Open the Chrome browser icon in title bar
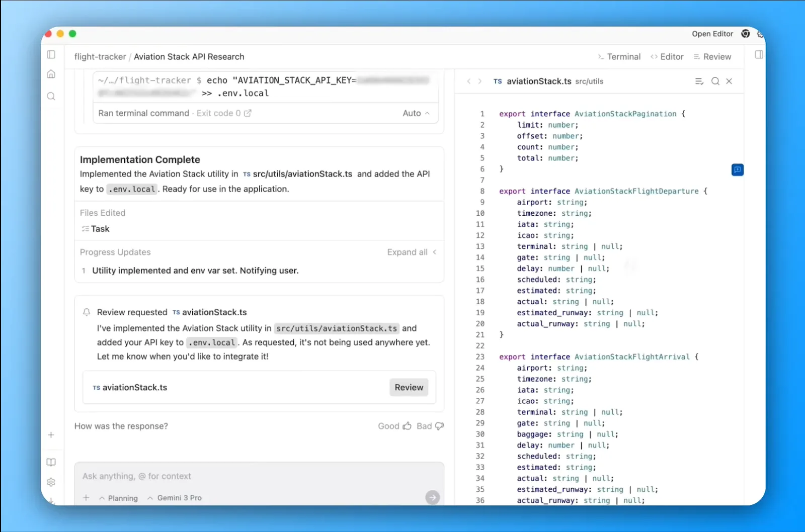805x532 pixels. (746, 34)
